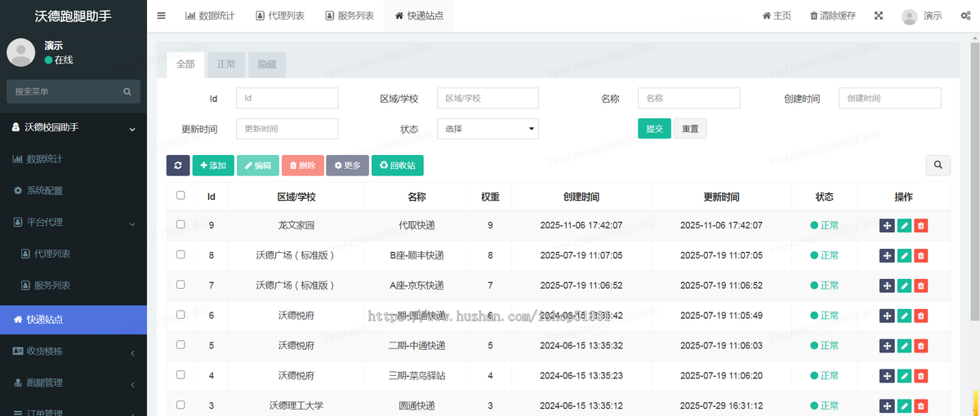Open 代理列表 in the sidebar submenu
This screenshot has height=416, width=980.
click(73, 254)
